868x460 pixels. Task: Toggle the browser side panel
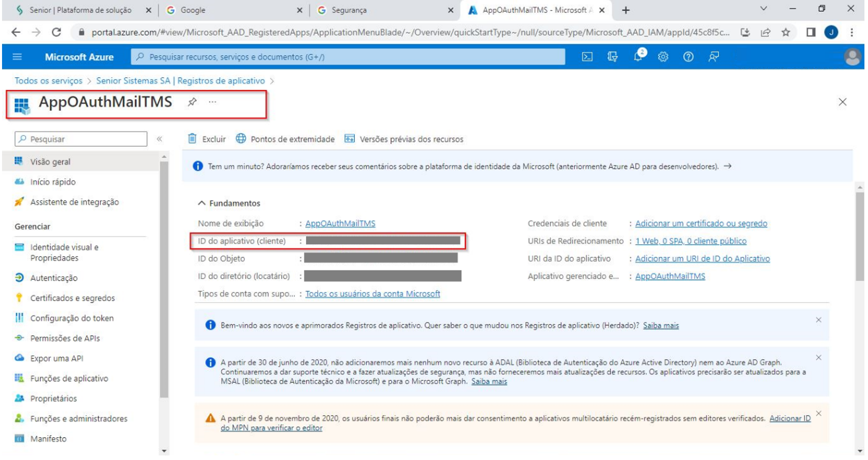(811, 32)
